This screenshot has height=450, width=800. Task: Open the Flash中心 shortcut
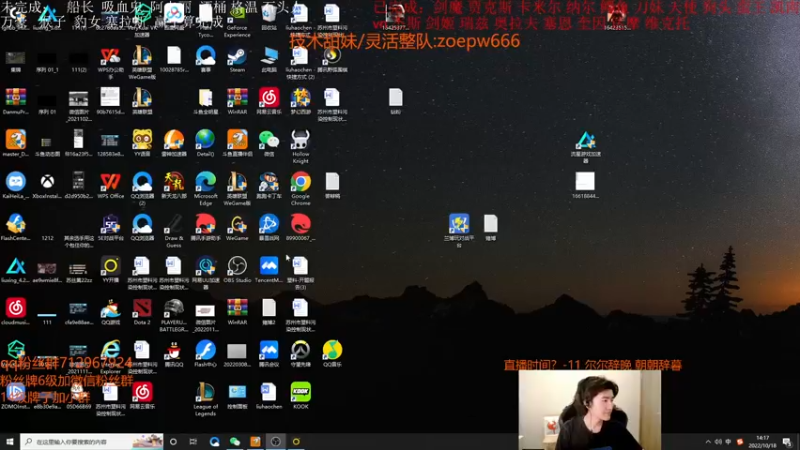206,355
